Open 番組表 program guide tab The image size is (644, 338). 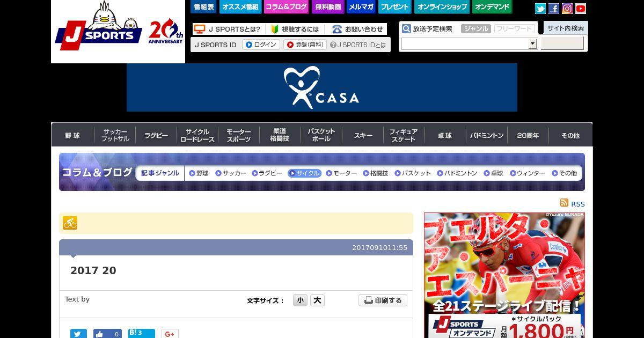click(x=203, y=7)
